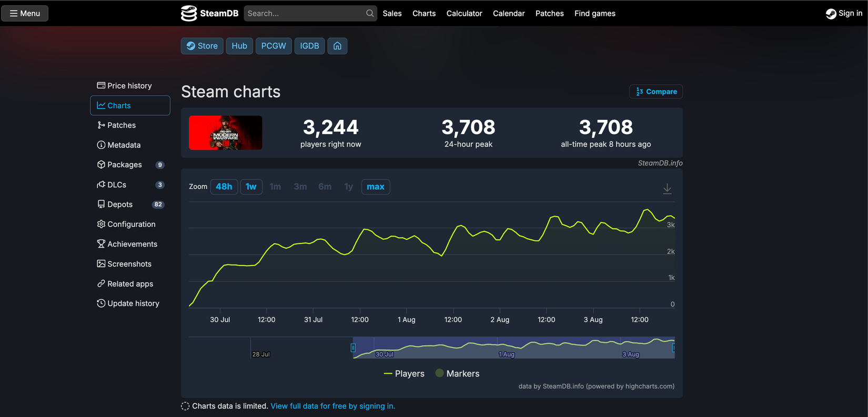Download chart data via arrow icon
Screen dimensions: 868x417
(667, 188)
